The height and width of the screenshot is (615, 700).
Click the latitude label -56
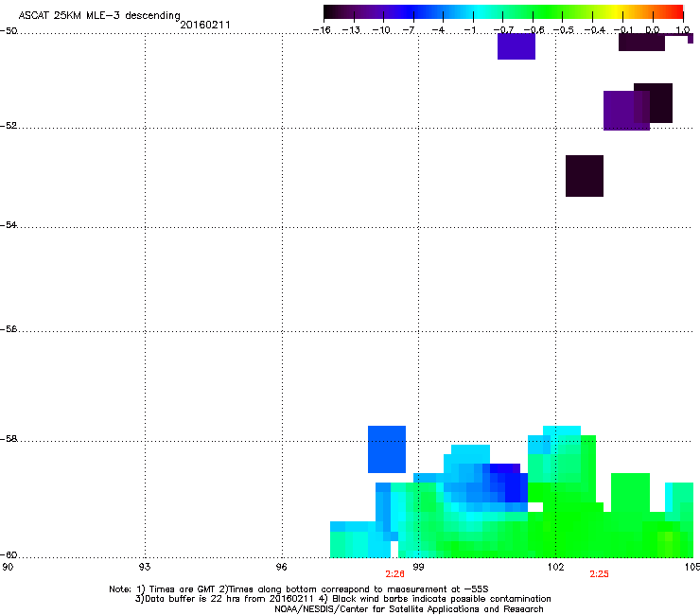click(9, 329)
